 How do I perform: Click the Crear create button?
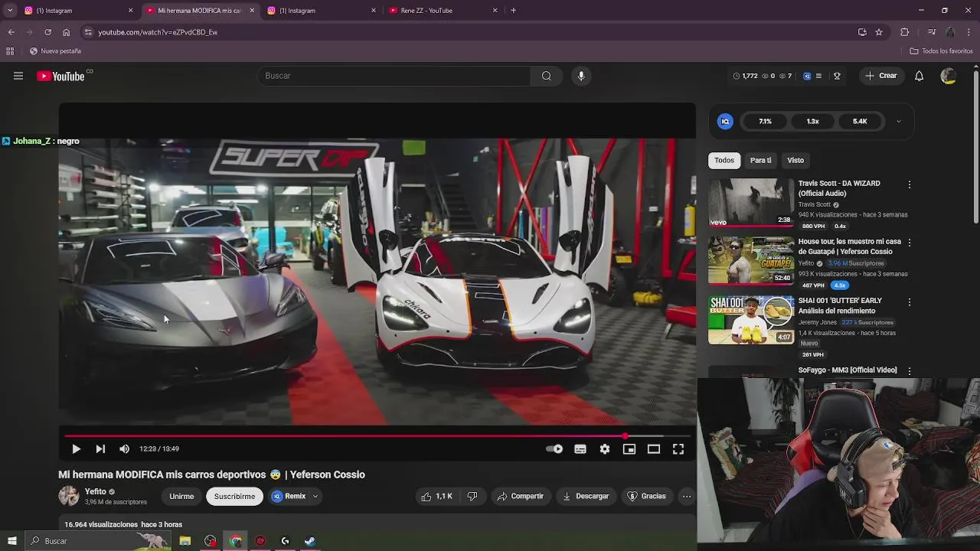(881, 76)
